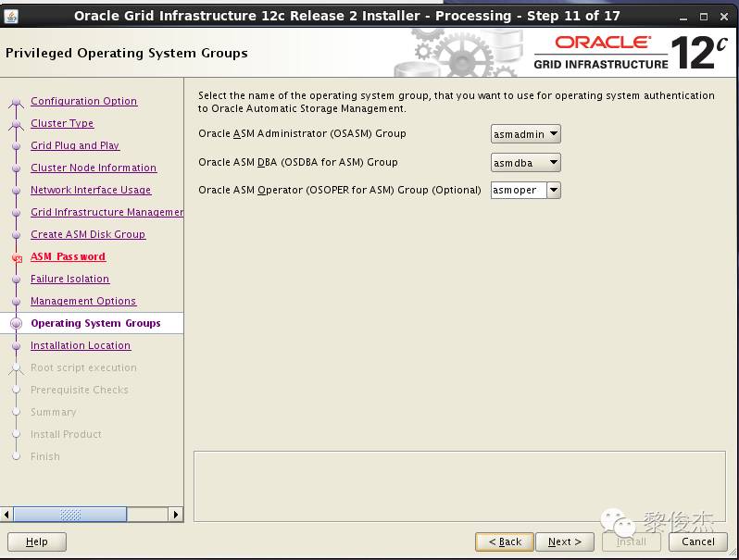Screen dimensions: 739x560
Task: Minimize the installer window
Action: [x=683, y=17]
